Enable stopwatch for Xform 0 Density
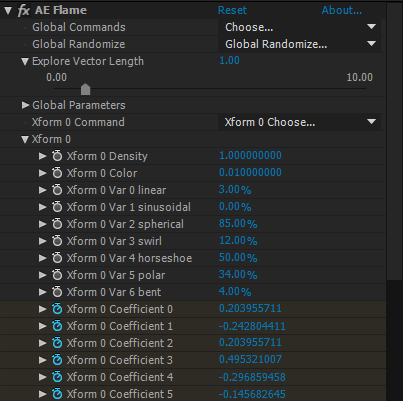403x401 pixels. coord(57,156)
